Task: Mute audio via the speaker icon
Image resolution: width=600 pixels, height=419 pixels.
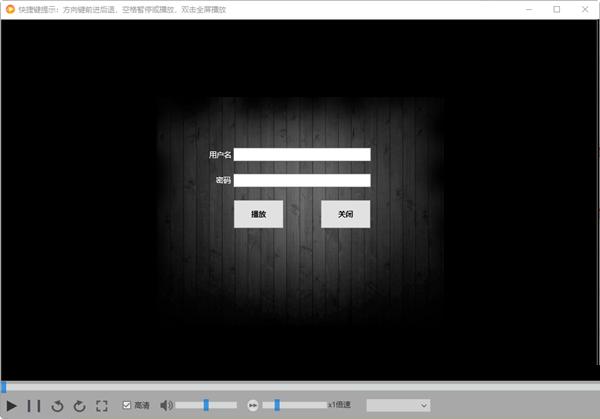Action: (x=166, y=405)
